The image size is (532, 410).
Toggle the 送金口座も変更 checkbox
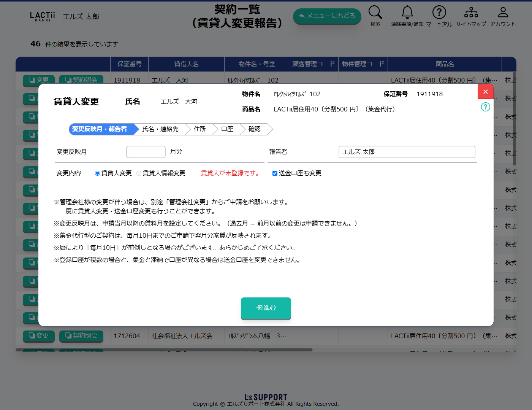[x=275, y=173]
